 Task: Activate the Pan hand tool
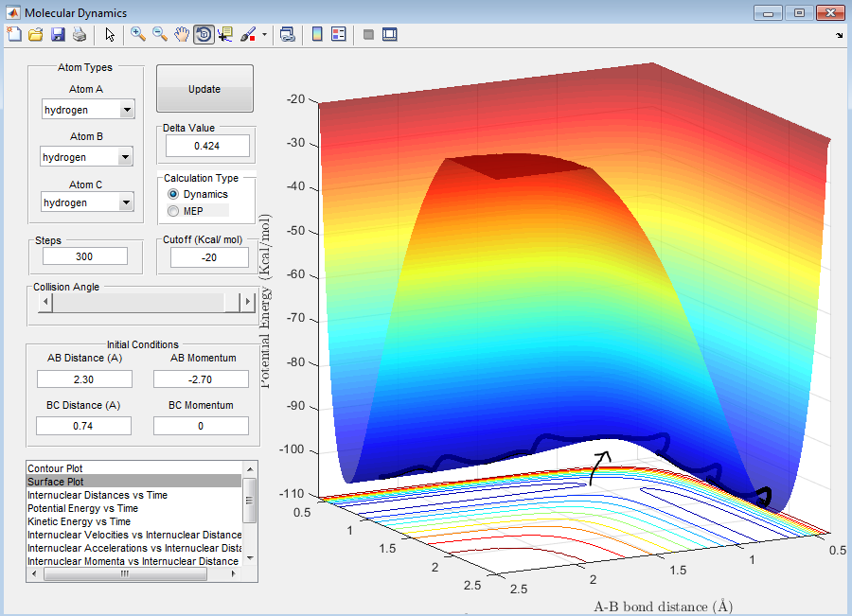[182, 35]
